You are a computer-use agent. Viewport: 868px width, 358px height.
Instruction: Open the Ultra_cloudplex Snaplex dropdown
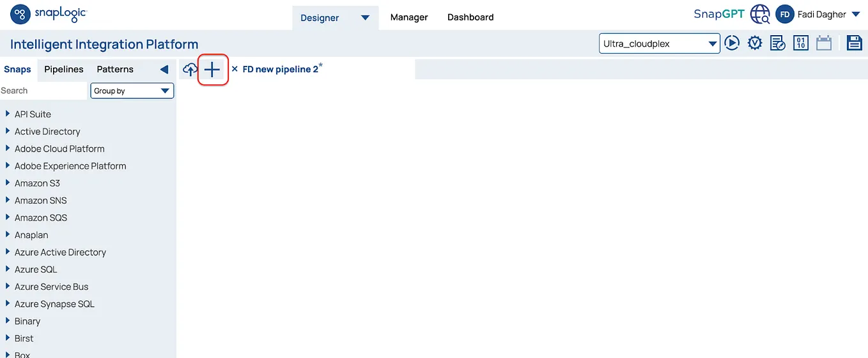click(x=660, y=43)
